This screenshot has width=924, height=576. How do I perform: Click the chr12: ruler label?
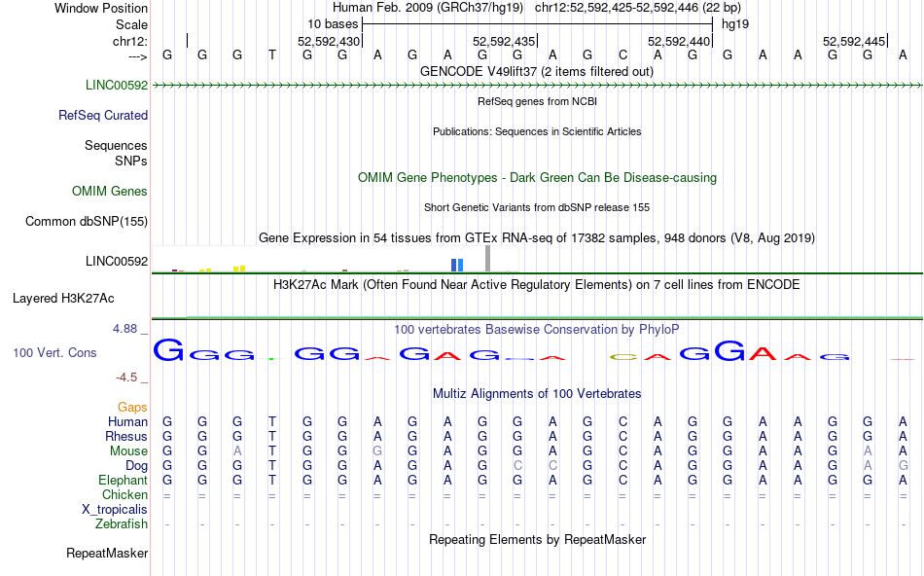click(129, 41)
